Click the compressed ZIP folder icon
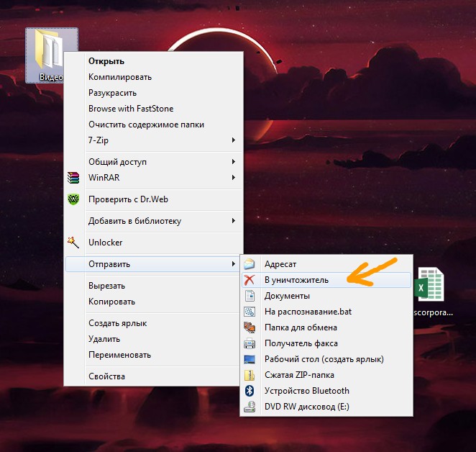This screenshot has height=452, width=476. (x=250, y=375)
